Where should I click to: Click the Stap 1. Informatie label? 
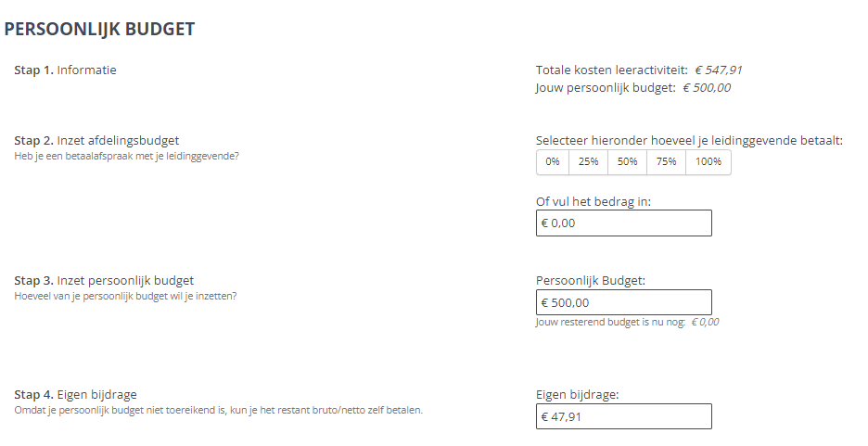65,70
